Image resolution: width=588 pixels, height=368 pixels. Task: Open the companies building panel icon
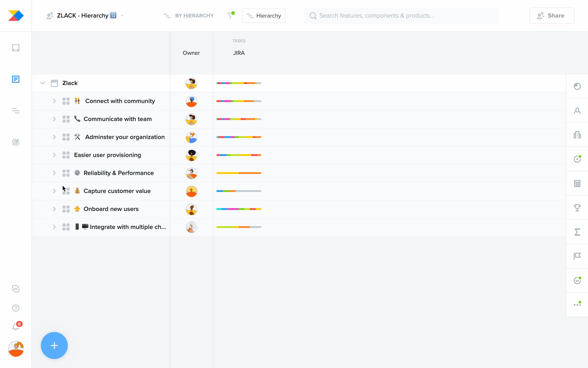(x=577, y=135)
